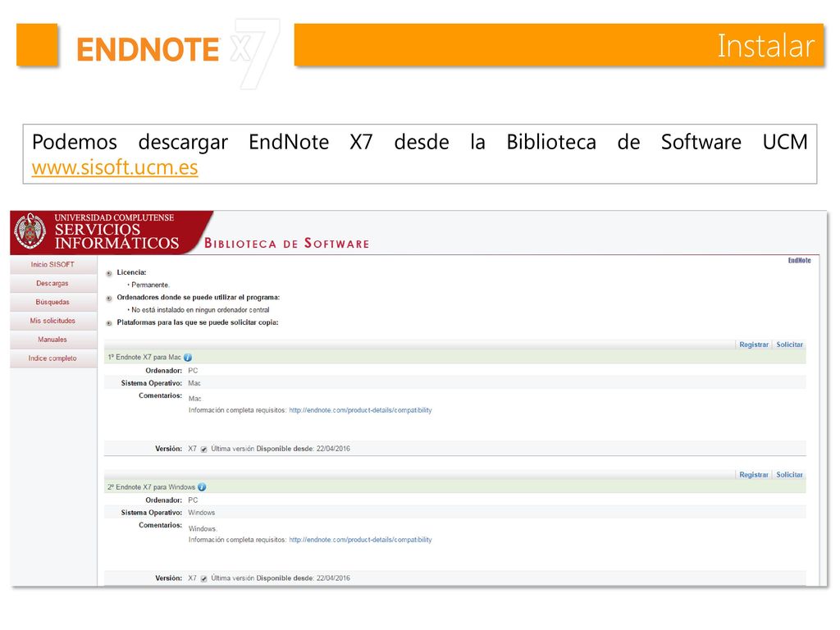Click the 'Sistema Operativo: Windows' value
The width and height of the screenshot is (840, 630).
tap(202, 513)
